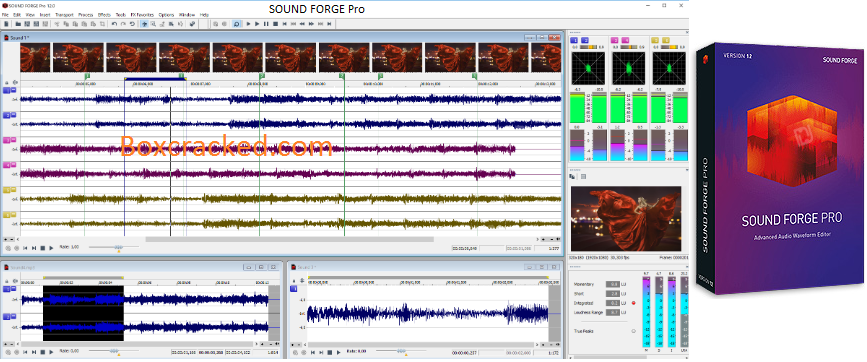867x362 pixels.
Task: Click the Sound4.mp3 window maximize button
Action: tap(261, 267)
